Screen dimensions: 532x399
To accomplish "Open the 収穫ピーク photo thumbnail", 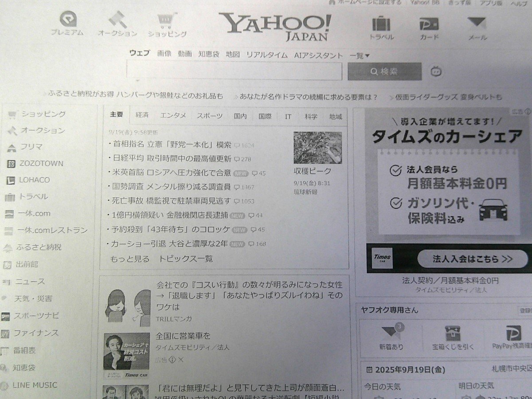I will (318, 148).
